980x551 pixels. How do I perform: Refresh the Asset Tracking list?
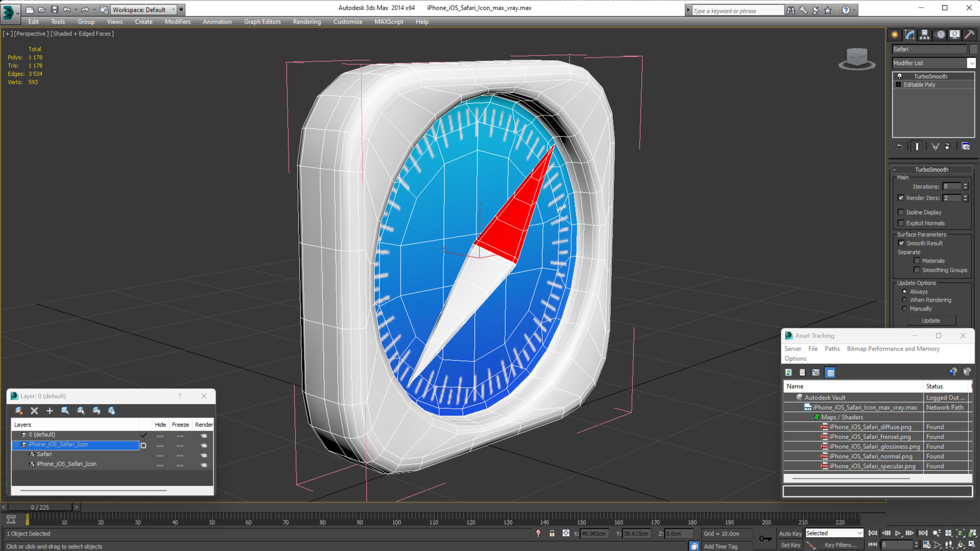pos(789,373)
